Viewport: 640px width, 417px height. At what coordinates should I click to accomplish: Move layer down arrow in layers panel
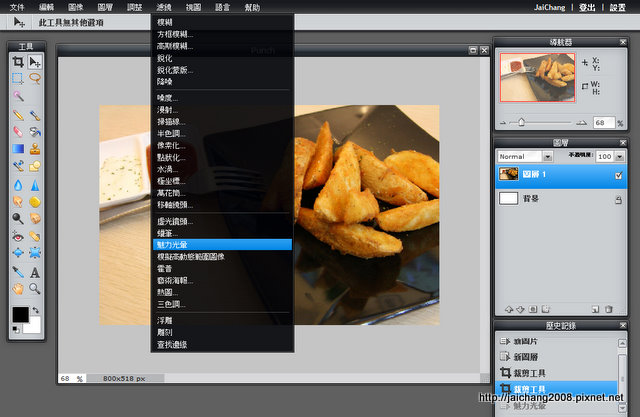click(520, 309)
